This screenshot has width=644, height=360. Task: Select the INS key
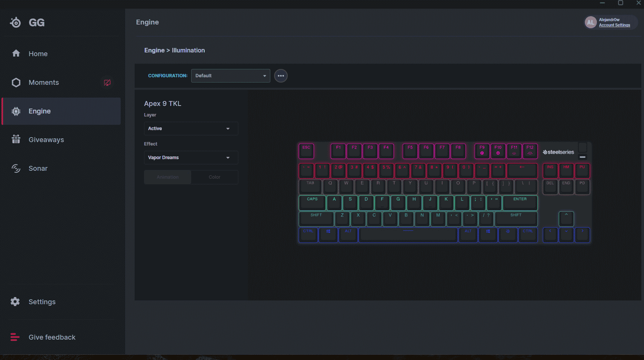[550, 171]
